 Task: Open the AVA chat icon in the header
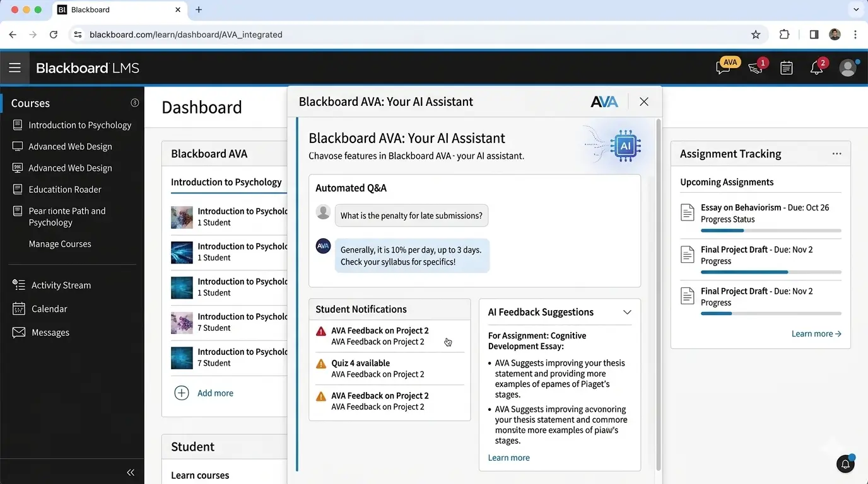(724, 66)
